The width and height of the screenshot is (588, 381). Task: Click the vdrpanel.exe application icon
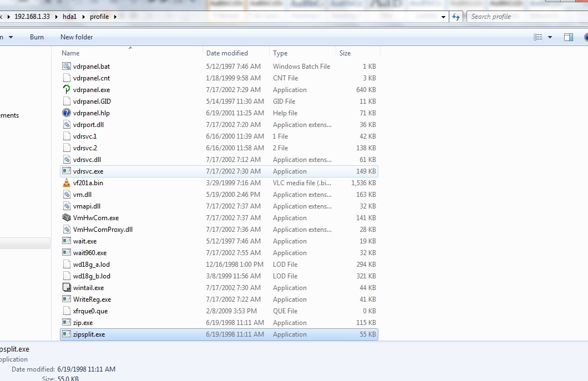[67, 90]
